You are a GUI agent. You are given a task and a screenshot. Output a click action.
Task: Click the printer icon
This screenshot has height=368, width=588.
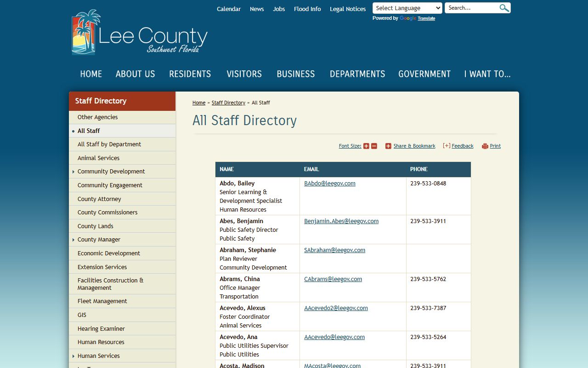(x=485, y=146)
